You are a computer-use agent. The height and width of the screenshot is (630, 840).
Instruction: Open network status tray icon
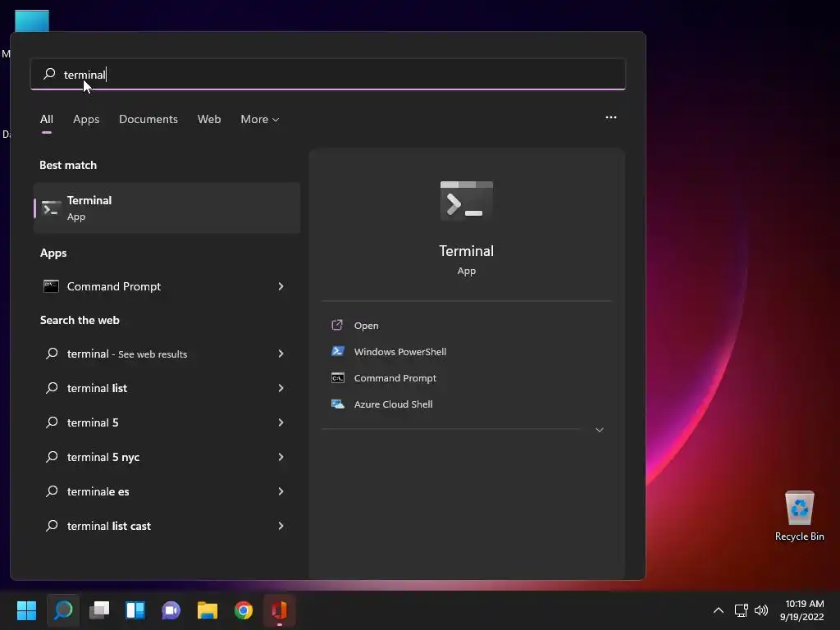pos(741,610)
